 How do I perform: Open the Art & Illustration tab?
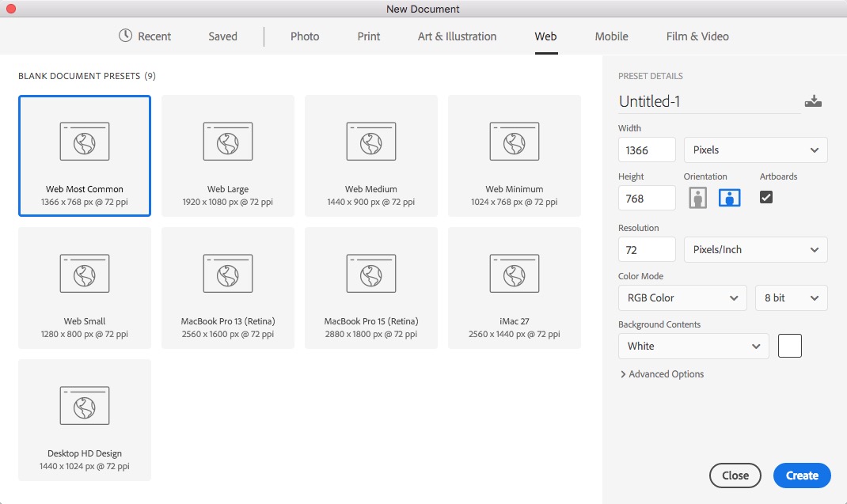[x=457, y=36]
